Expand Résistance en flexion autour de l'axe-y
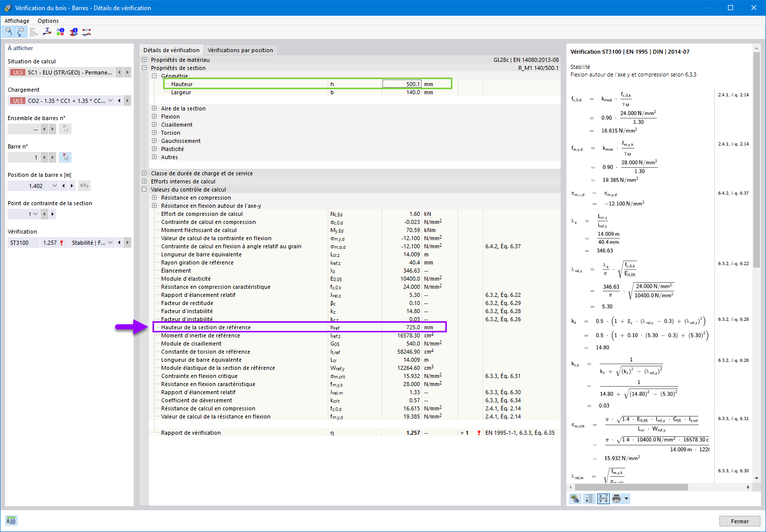The width and height of the screenshot is (766, 532). tap(155, 206)
